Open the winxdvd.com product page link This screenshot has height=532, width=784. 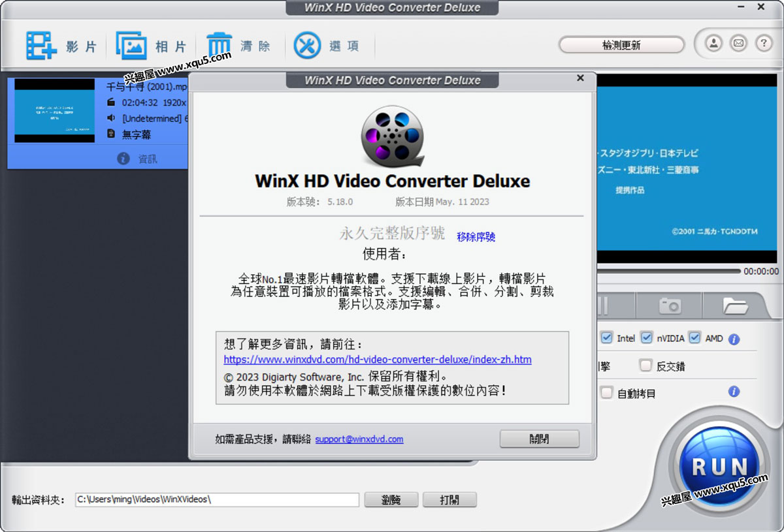[x=378, y=360]
